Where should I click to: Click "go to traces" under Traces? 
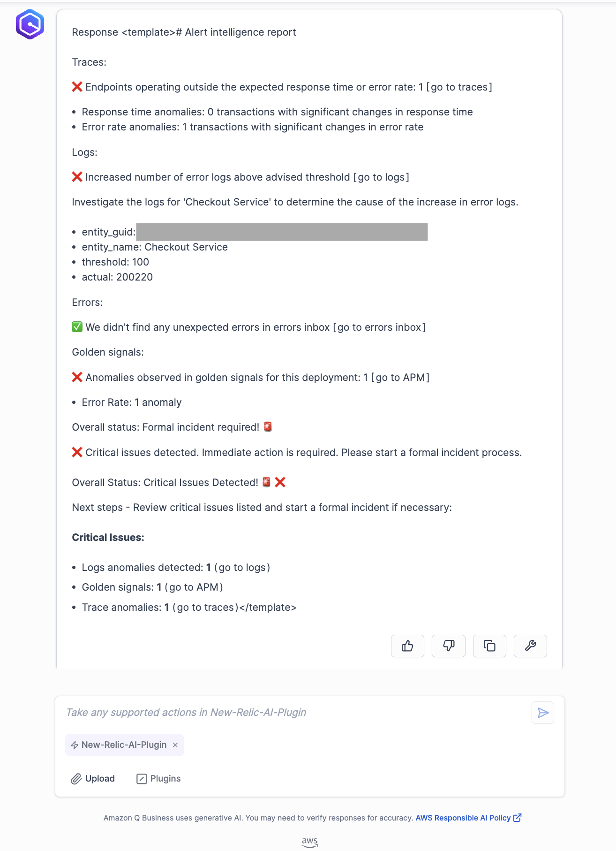pyautogui.click(x=459, y=87)
